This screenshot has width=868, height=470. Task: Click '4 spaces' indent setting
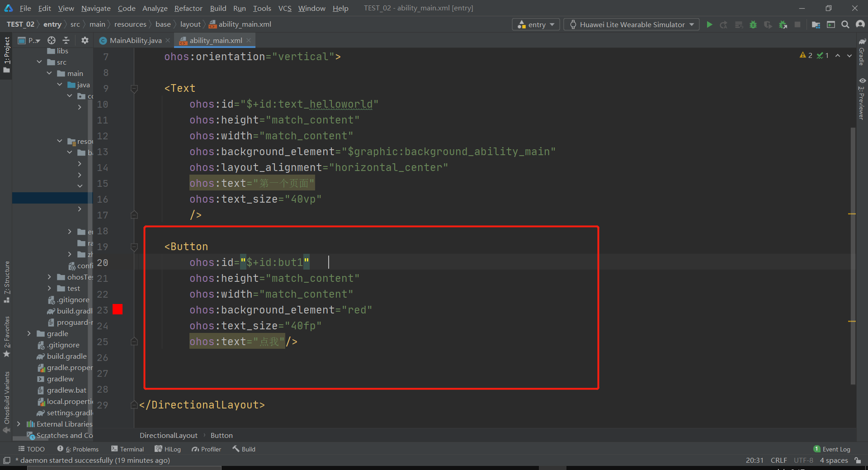[x=834, y=460]
